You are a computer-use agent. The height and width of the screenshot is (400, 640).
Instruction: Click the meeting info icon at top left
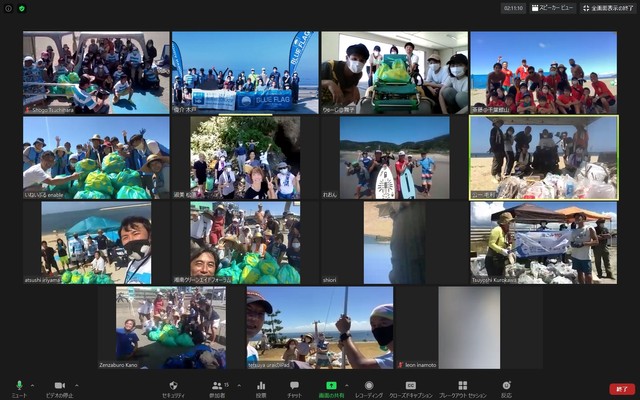coord(9,8)
